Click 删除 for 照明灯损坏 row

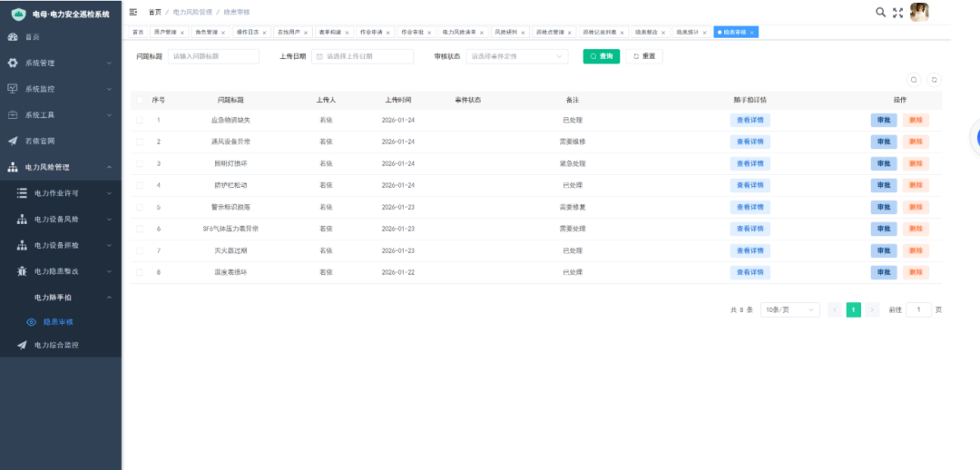[x=916, y=163]
